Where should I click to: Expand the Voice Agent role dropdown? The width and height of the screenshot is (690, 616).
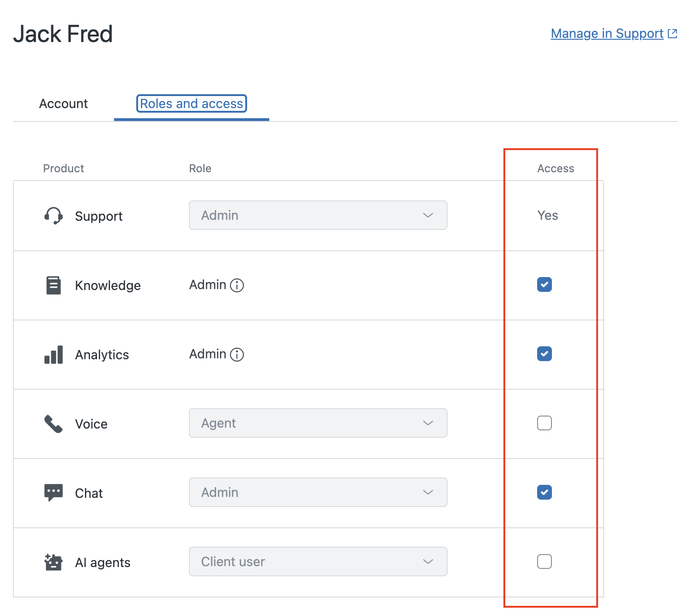[x=318, y=423]
